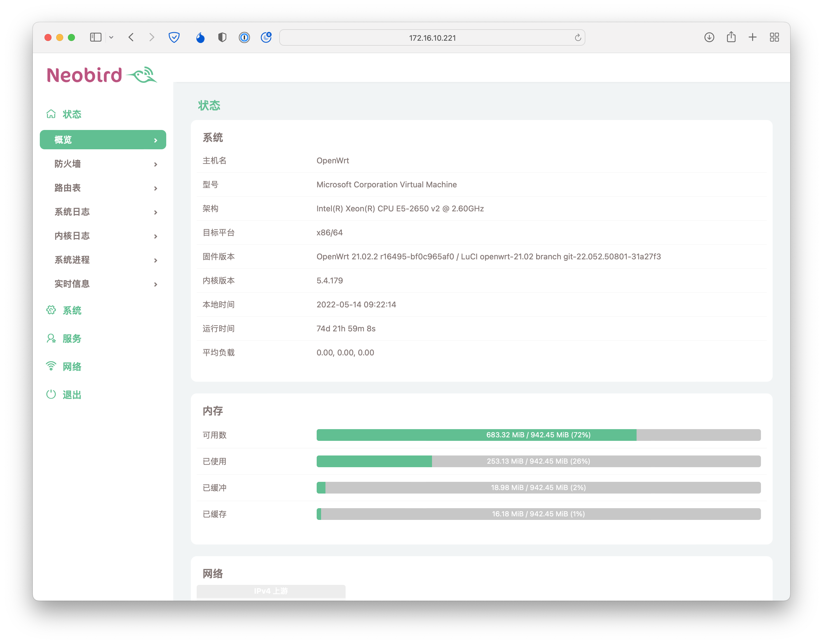Click the Safari sidebar toggle icon
This screenshot has width=823, height=644.
(x=95, y=37)
